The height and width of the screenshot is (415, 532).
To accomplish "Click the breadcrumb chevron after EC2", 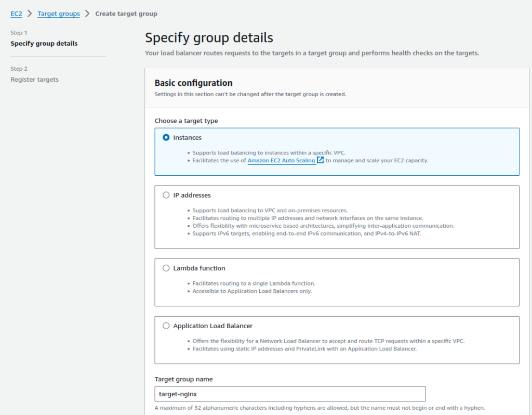I will pyautogui.click(x=30, y=14).
